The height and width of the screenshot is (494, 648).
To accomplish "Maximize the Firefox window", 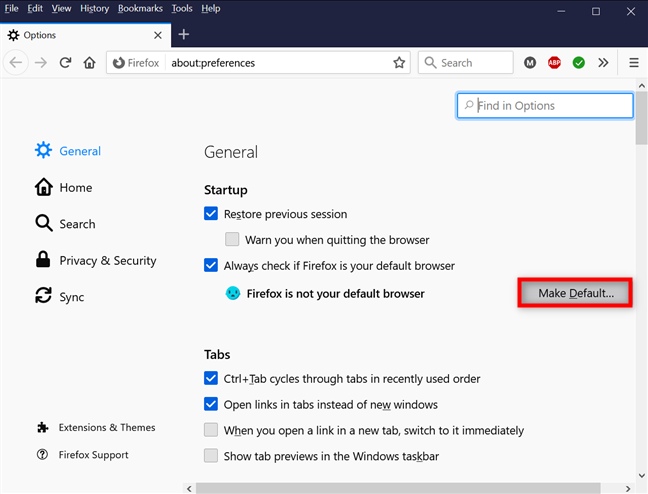I will pyautogui.click(x=596, y=11).
